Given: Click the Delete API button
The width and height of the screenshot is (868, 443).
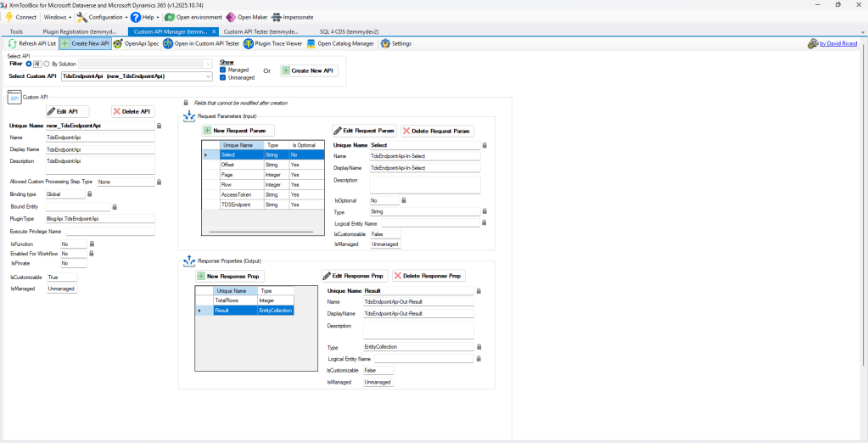Looking at the screenshot, I should [133, 111].
